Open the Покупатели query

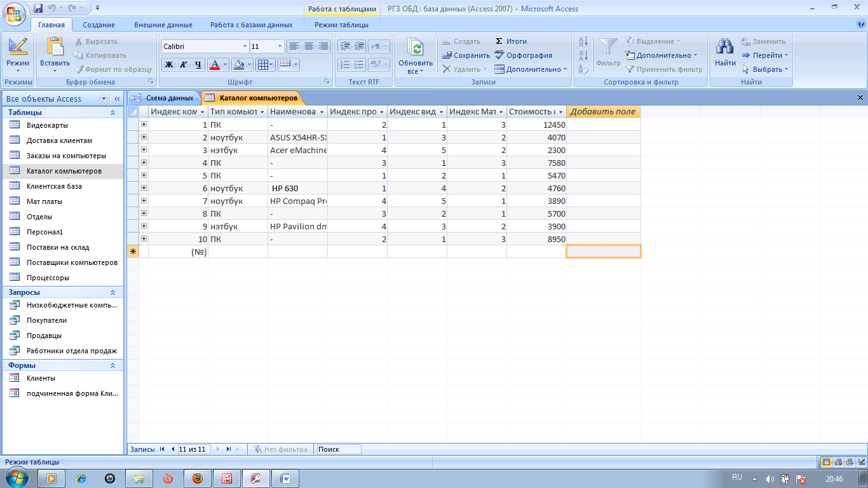tap(46, 320)
